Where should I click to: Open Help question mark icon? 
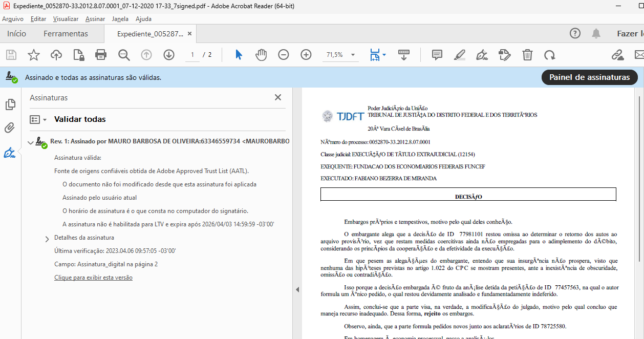[x=575, y=34]
